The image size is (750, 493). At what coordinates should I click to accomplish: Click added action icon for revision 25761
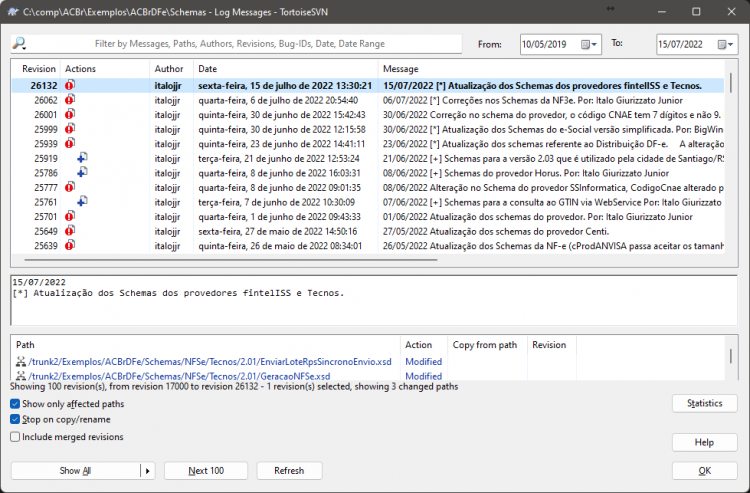click(82, 202)
